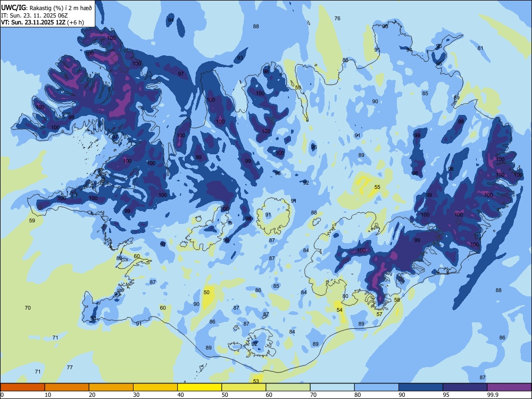Viewport: 532px width, 399px height.
Task: Click the legend tick label '99.9'
Action: coord(492,395)
